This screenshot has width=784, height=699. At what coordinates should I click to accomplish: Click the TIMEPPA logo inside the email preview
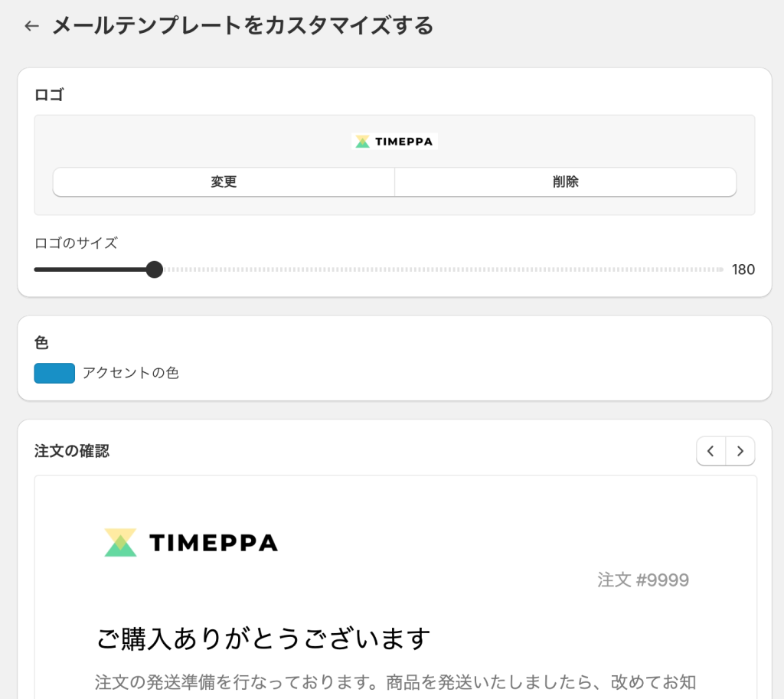click(x=190, y=542)
